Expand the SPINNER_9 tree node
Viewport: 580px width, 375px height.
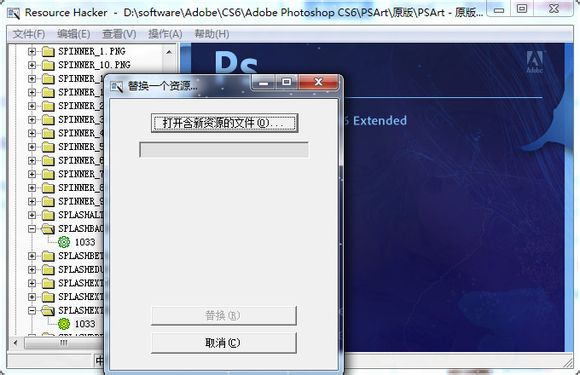[x=32, y=202]
